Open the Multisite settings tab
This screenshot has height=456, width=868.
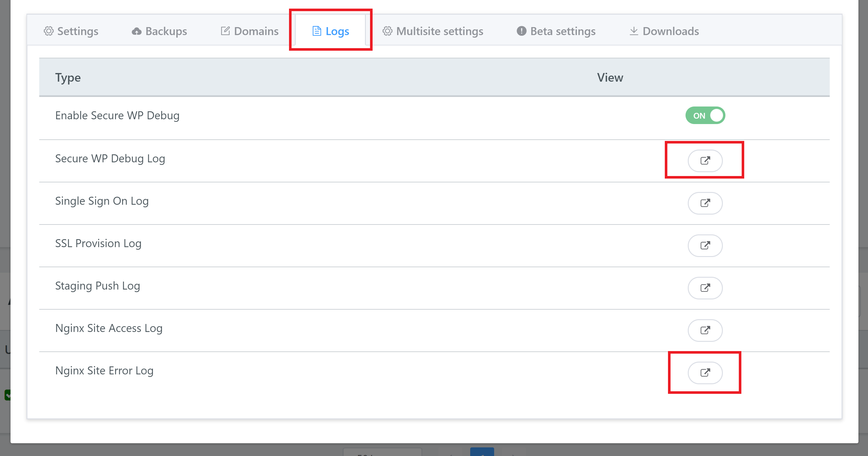coord(433,31)
